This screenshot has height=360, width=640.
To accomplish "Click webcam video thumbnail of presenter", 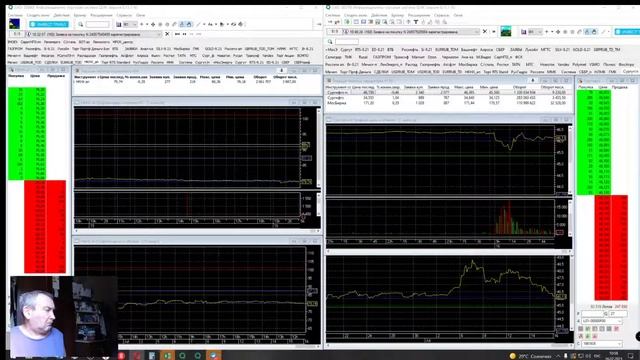I will click(x=64, y=317).
